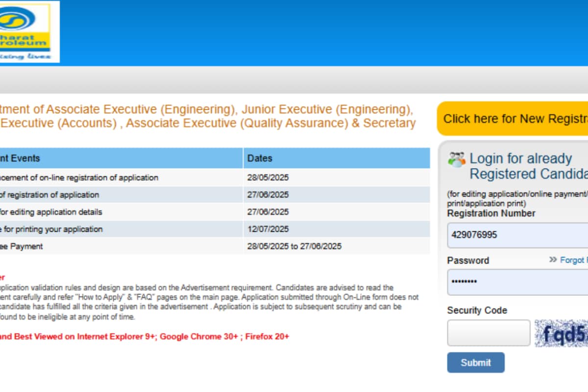Click the 'for editing application details' row text
The height and width of the screenshot is (392, 588).
[x=51, y=212]
